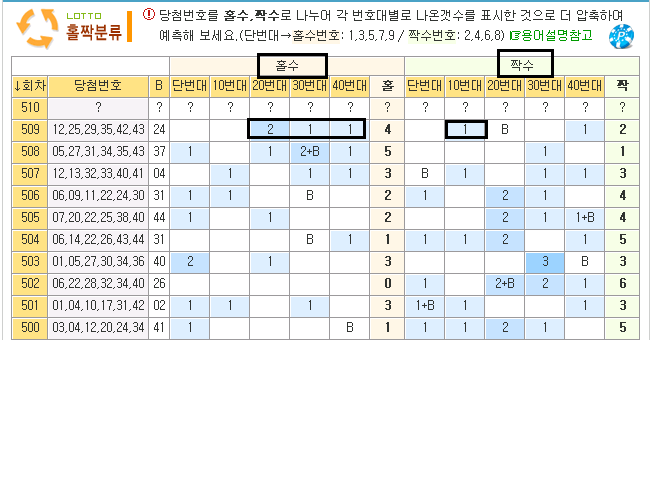
Task: Click the orange recycle arrows logo icon
Action: 37,27
